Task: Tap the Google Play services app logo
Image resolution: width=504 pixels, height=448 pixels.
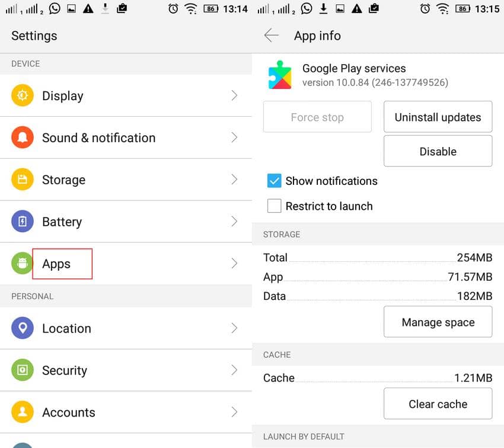Action: pos(280,75)
